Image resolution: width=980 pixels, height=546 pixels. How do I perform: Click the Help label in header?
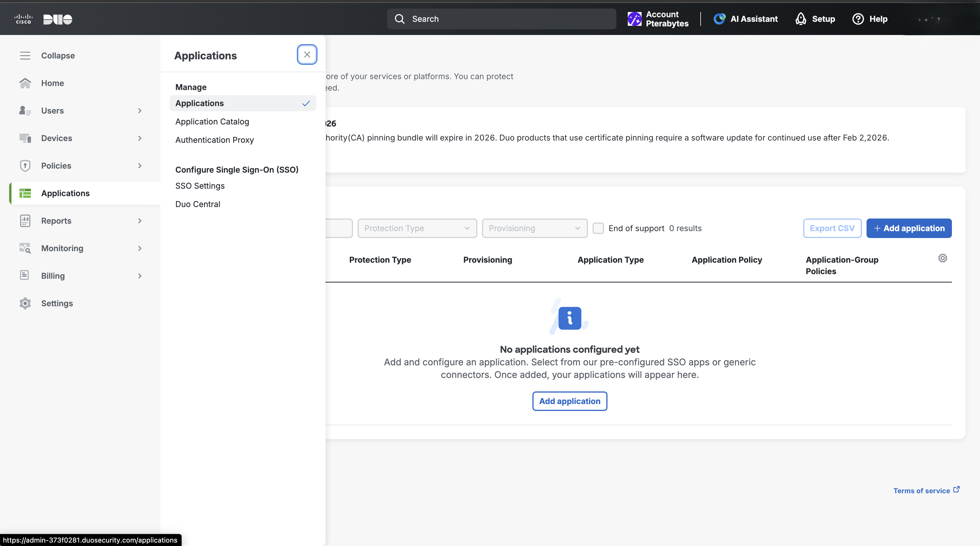tap(879, 19)
